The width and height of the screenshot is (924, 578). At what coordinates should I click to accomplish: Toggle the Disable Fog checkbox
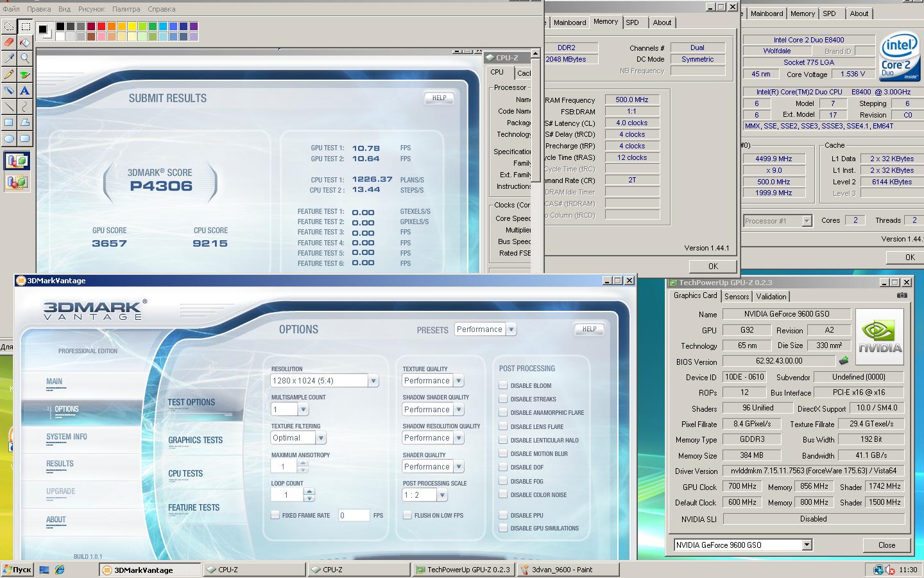pyautogui.click(x=503, y=481)
